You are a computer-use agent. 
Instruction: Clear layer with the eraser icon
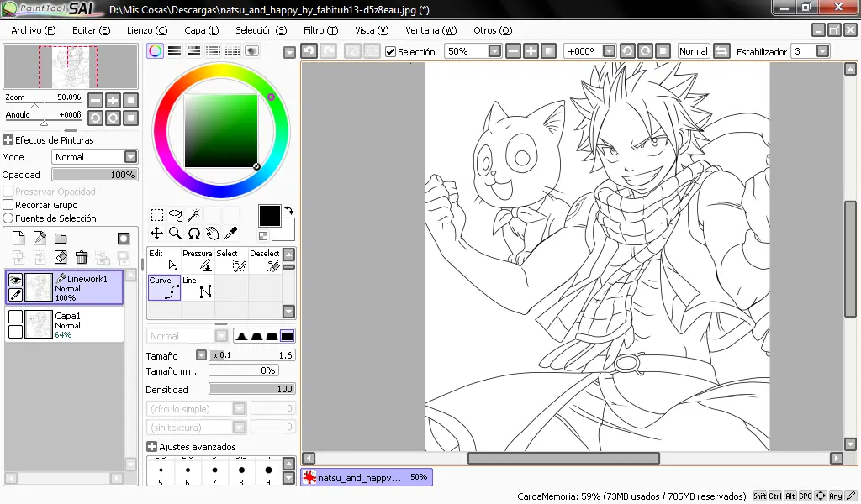61,257
